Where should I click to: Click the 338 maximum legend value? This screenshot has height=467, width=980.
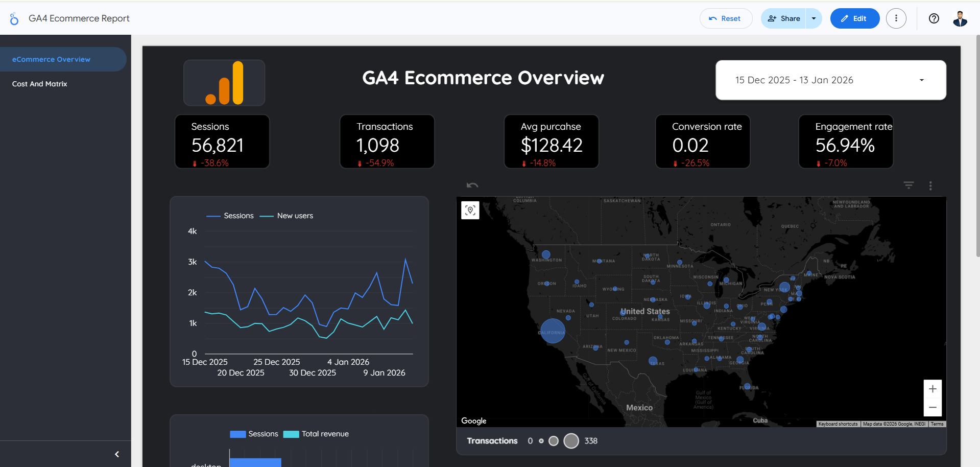tap(591, 441)
